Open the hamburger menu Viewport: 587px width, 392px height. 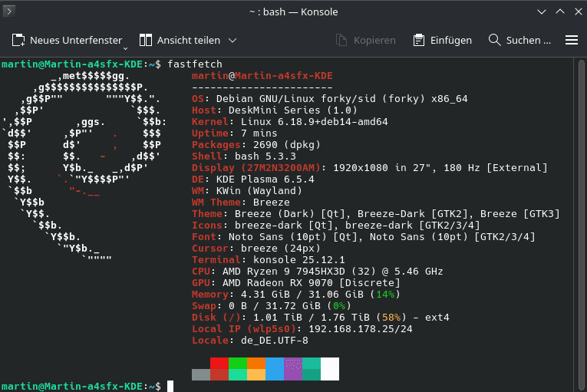tap(572, 40)
